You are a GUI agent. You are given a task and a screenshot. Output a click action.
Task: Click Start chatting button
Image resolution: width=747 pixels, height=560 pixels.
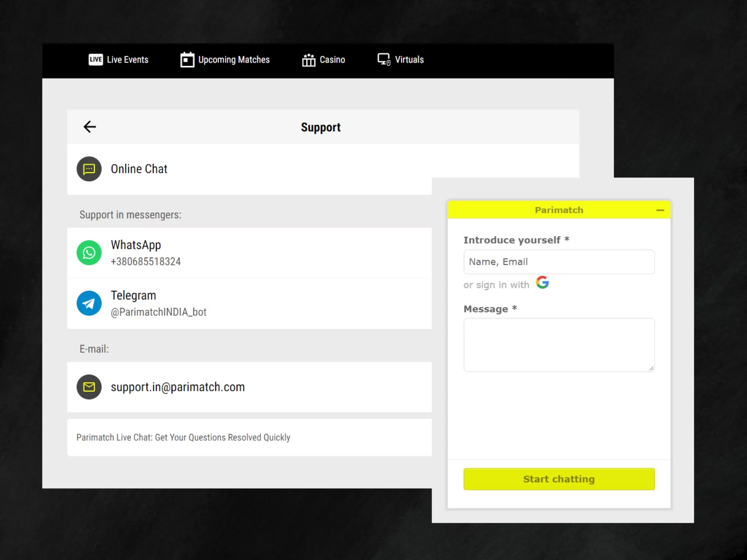point(559,479)
